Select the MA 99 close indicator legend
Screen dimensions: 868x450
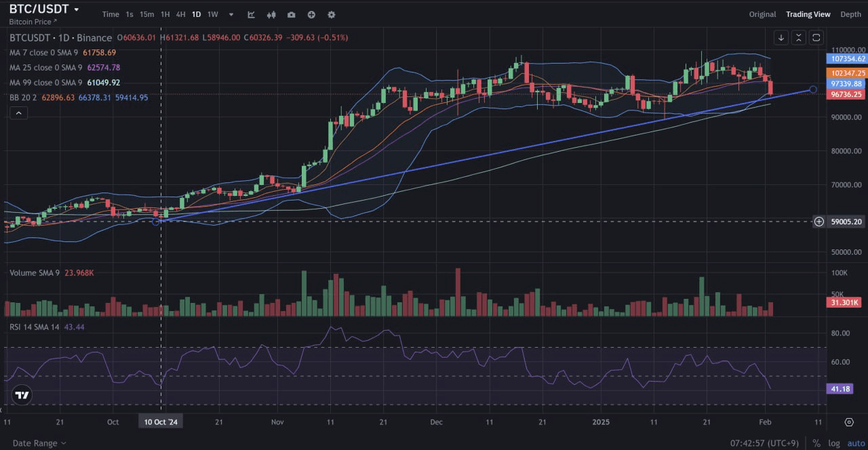point(46,83)
